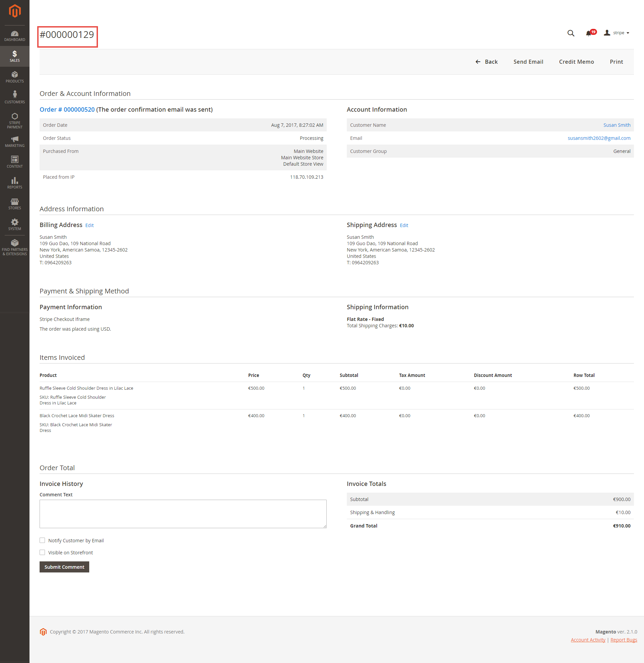Open the Marketing sidebar icon
The image size is (644, 663).
pos(14,142)
